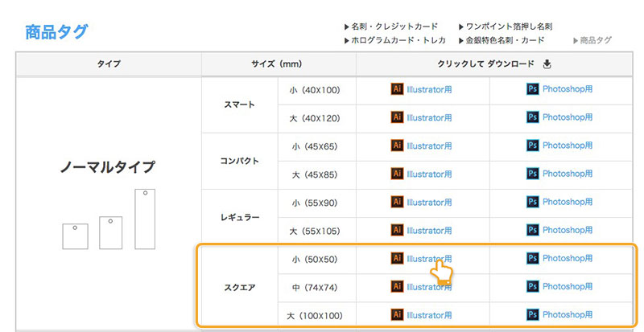This screenshot has width=644, height=332.
Task: Click the クリックして ダウンロード header text
Action: [486, 64]
